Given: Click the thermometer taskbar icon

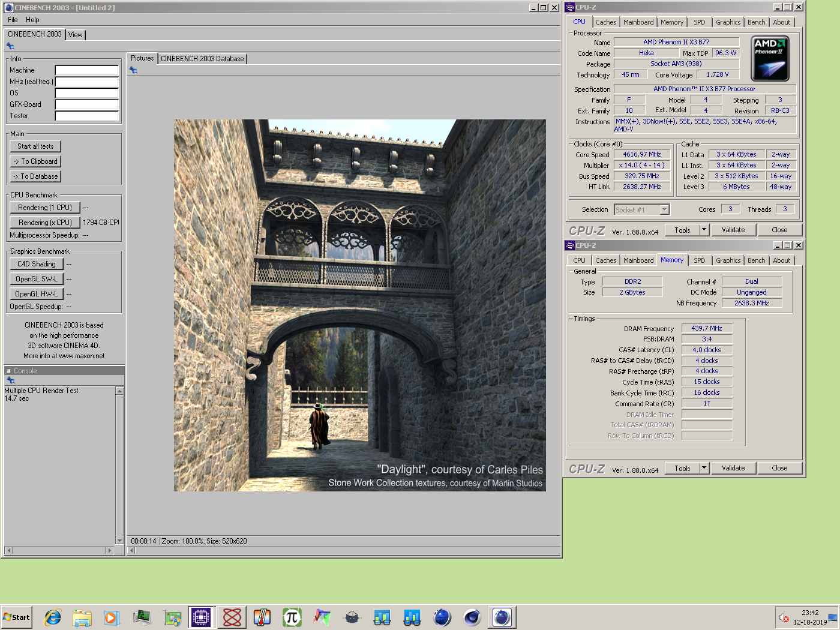Looking at the screenshot, I should (262, 617).
